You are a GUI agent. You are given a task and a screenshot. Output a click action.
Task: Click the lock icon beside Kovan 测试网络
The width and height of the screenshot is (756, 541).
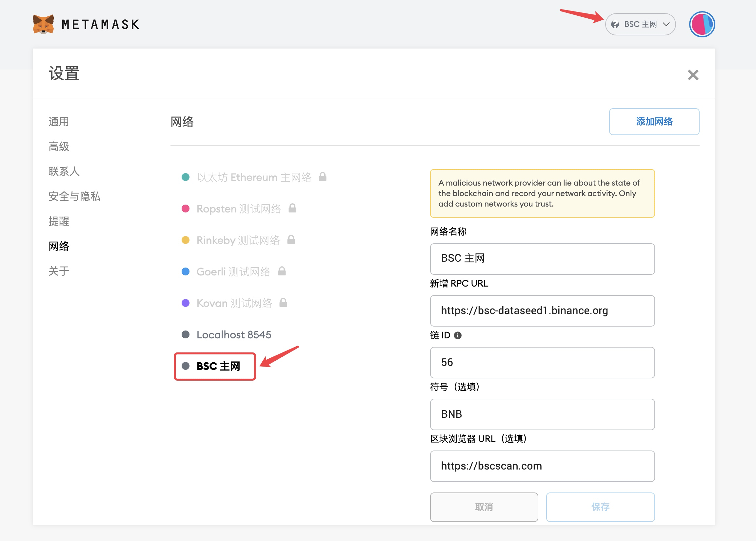[x=283, y=303]
